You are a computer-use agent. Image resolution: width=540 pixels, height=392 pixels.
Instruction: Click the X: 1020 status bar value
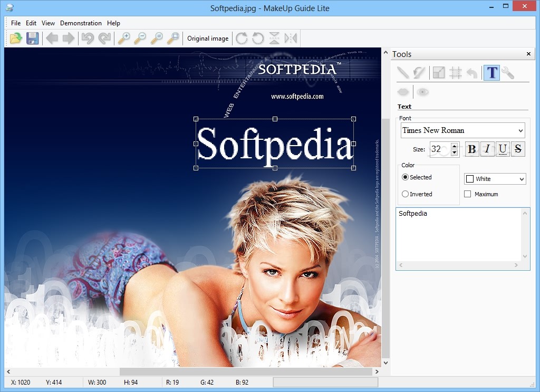(21, 383)
